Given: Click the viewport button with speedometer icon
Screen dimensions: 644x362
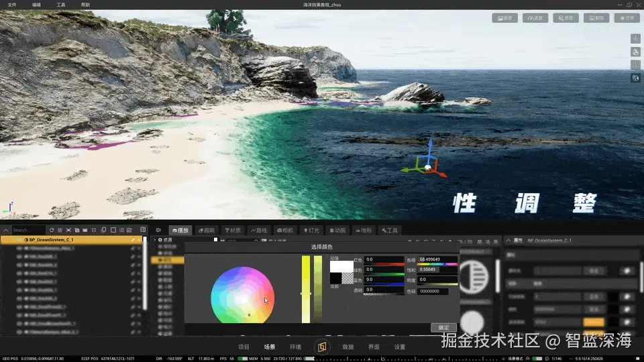Looking at the screenshot, I should click(x=535, y=18).
